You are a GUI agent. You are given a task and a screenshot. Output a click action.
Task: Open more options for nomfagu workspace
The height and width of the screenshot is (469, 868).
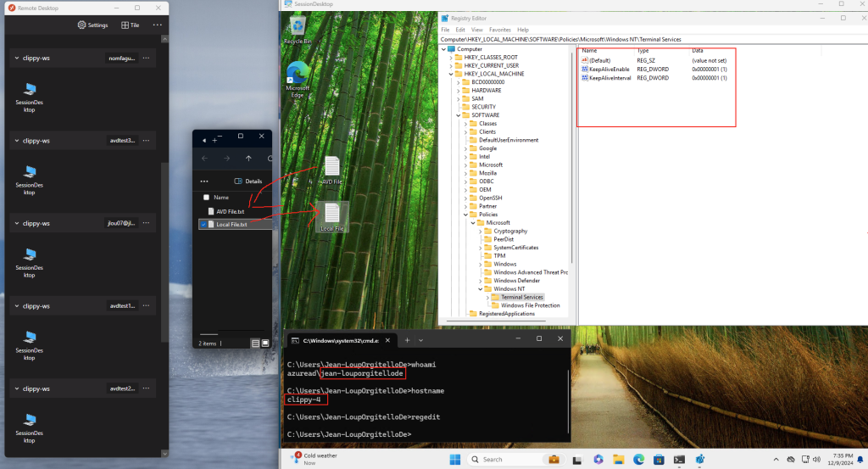tap(146, 59)
